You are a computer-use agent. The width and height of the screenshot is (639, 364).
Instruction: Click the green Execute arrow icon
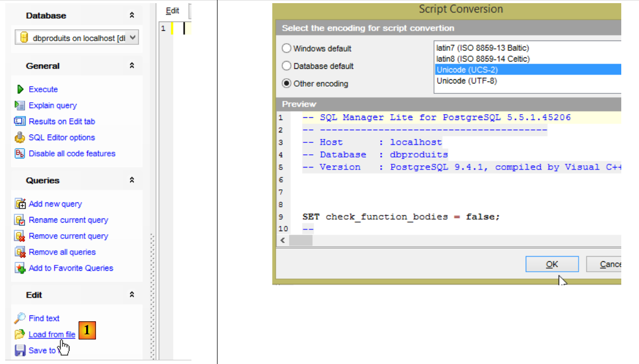click(20, 89)
